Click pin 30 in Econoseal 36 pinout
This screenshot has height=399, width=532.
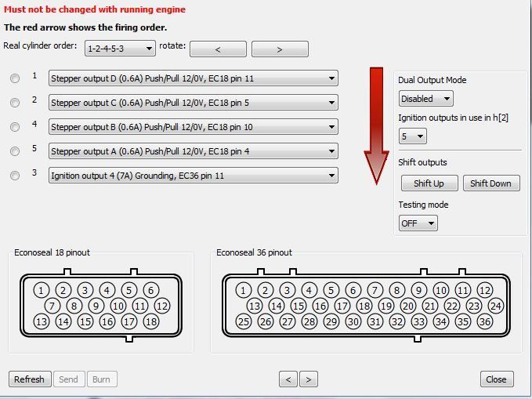click(x=353, y=321)
